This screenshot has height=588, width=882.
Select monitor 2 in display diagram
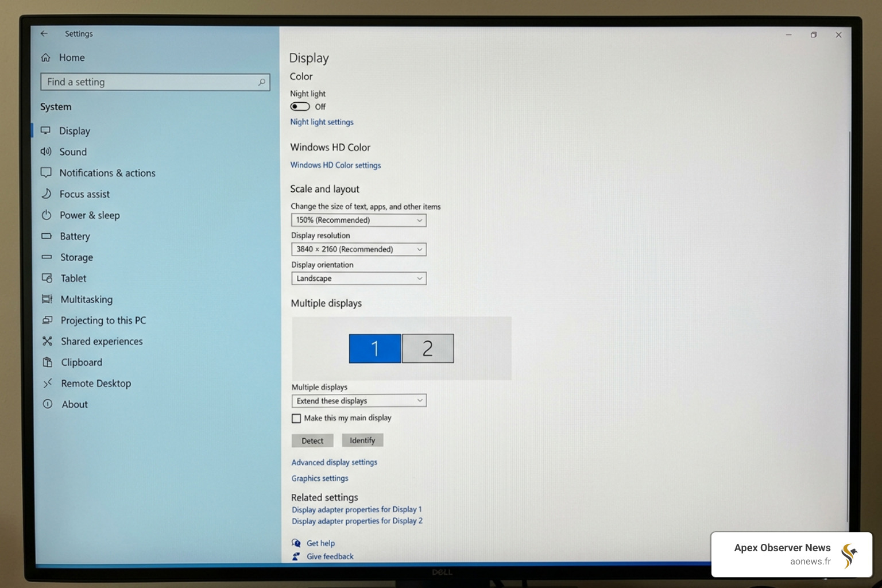(x=428, y=348)
